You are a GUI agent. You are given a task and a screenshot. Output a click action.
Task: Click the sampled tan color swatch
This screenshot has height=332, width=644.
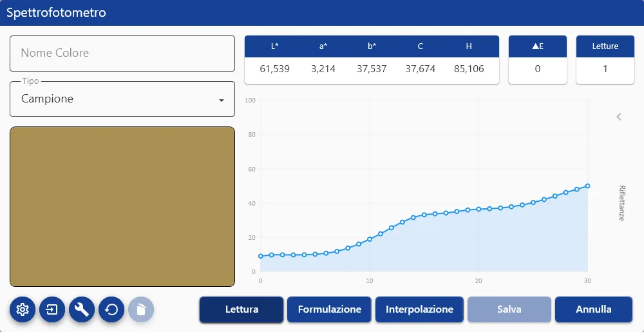click(x=122, y=207)
